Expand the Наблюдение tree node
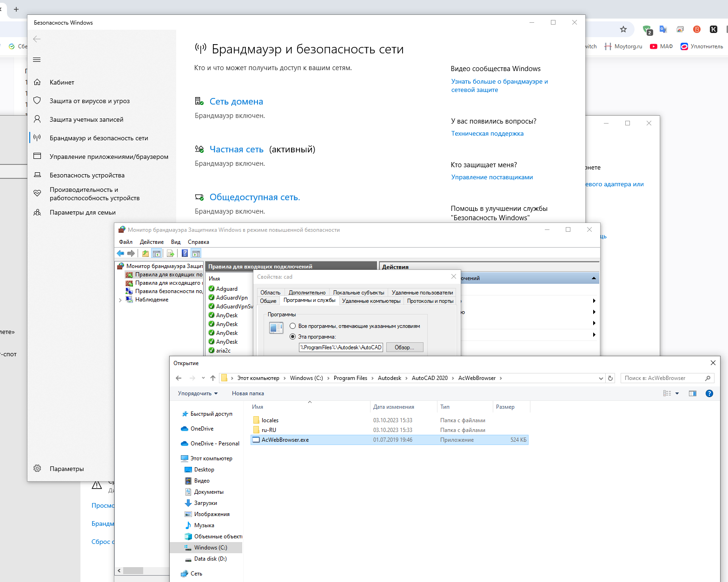Viewport: 728px width, 582px height. [x=120, y=300]
